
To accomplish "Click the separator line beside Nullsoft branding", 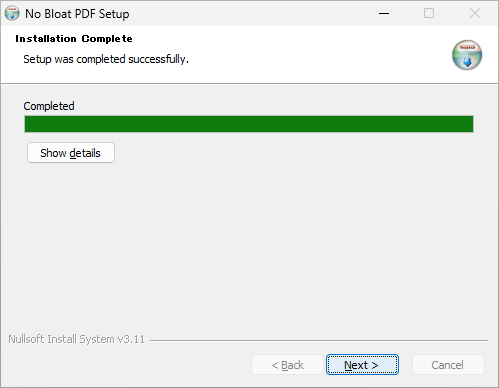I will click(319, 340).
